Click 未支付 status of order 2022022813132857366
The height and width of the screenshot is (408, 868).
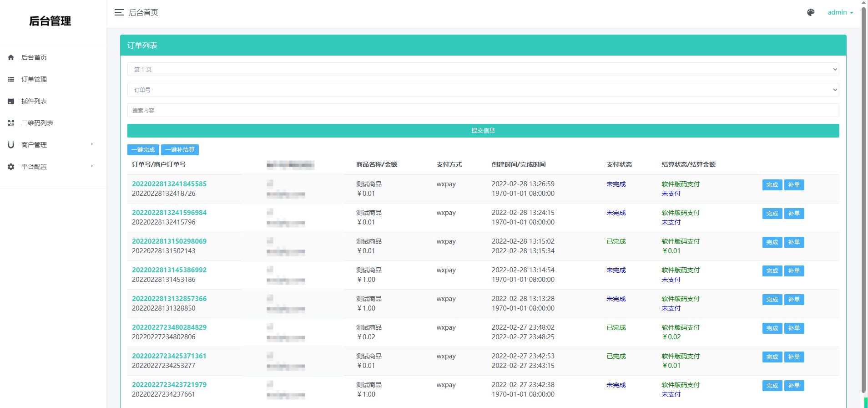point(671,308)
